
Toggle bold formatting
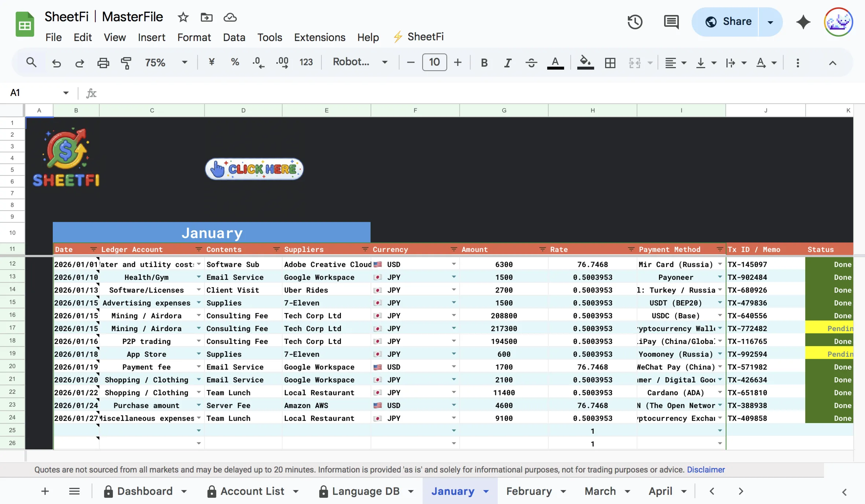tap(484, 63)
